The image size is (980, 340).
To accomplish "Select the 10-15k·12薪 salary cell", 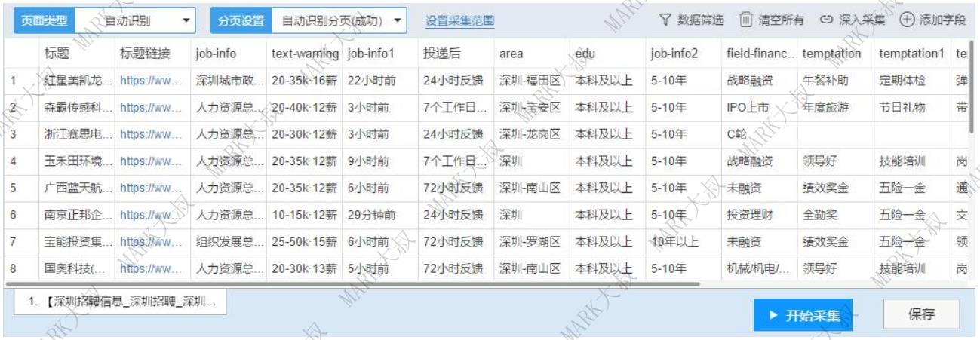I will pyautogui.click(x=304, y=215).
